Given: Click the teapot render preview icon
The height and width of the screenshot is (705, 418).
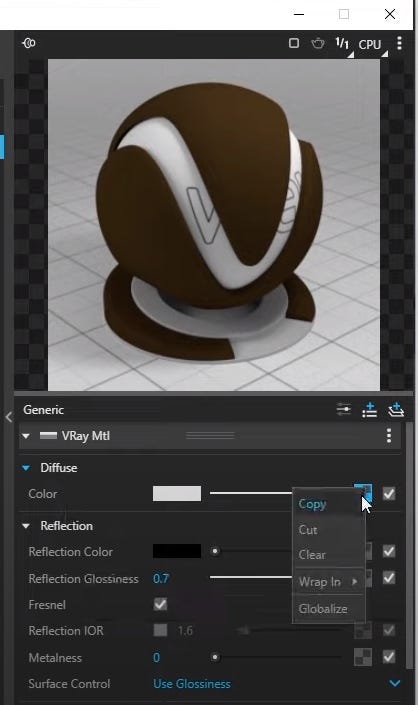Looking at the screenshot, I should click(x=318, y=43).
